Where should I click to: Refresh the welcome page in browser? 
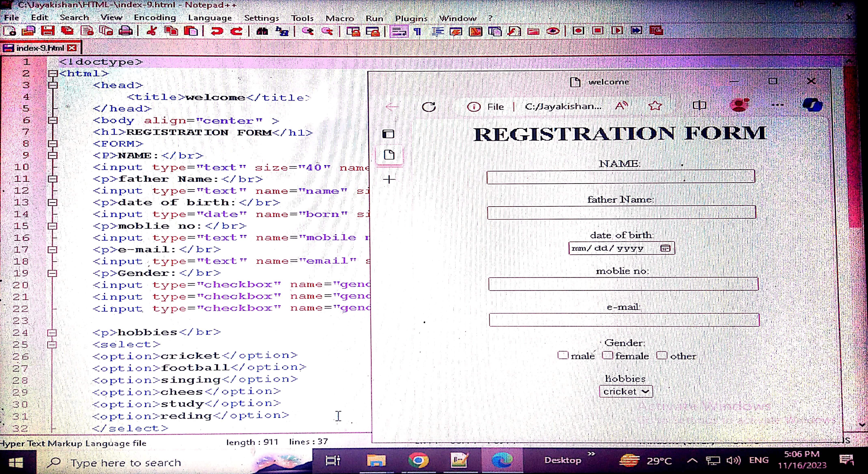point(429,107)
